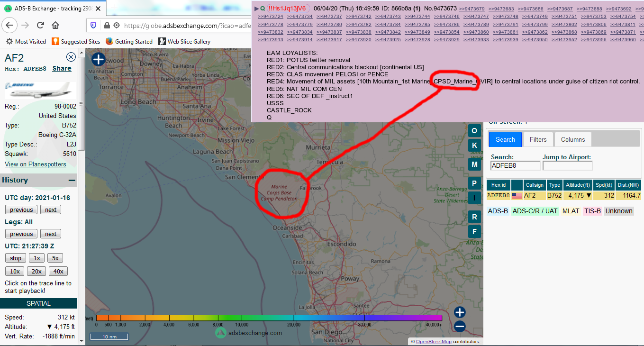Switch to the Search tab

point(505,139)
